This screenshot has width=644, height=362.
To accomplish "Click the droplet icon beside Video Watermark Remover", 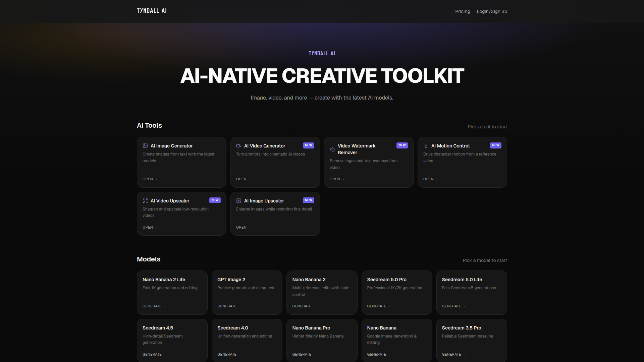I will (x=332, y=149).
